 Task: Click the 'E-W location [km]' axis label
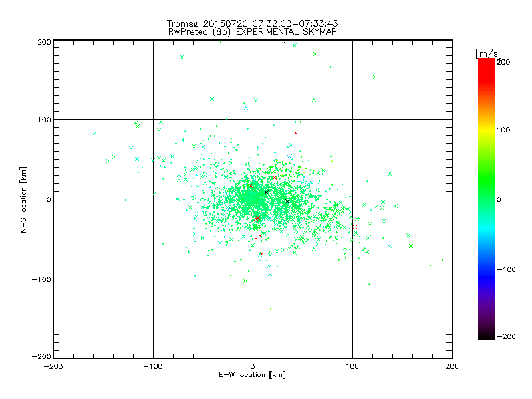252,375
